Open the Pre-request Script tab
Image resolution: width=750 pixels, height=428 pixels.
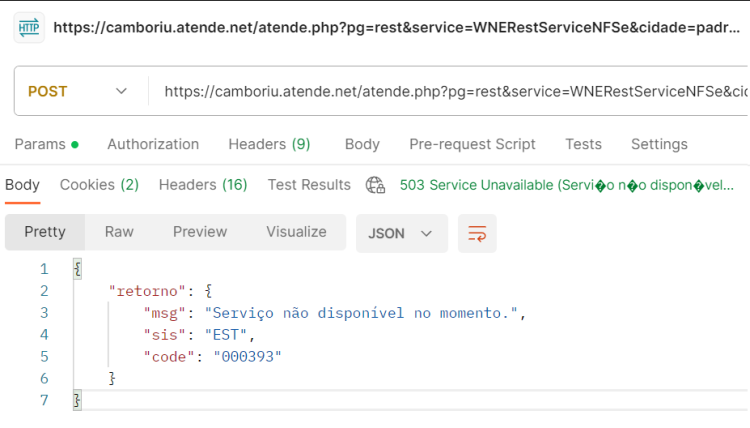472,144
